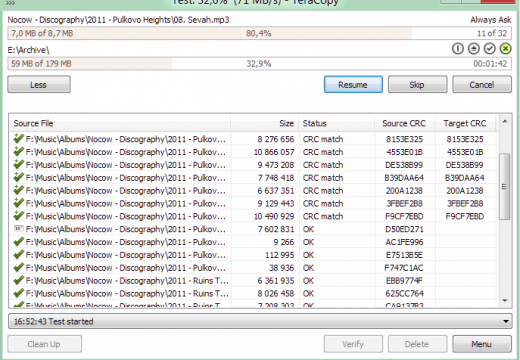This screenshot has width=520, height=360.
Task: Click Target CRC value B39DAA64
Action: click(x=465, y=178)
